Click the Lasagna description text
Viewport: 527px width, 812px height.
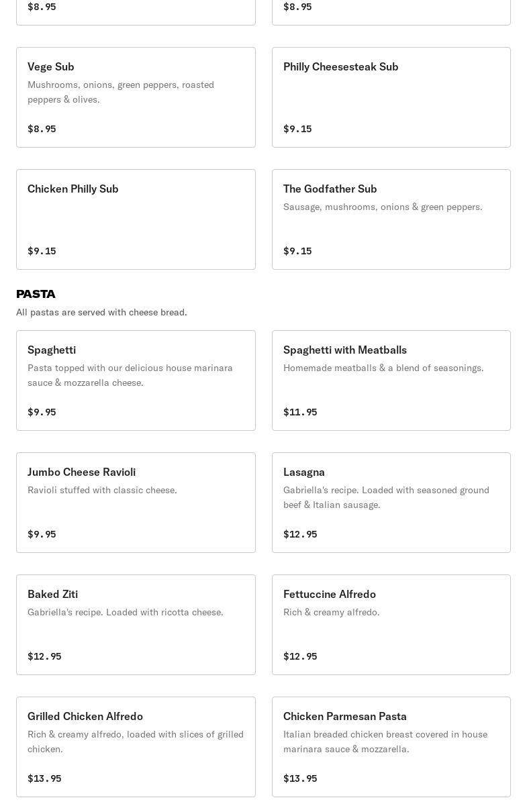(386, 497)
